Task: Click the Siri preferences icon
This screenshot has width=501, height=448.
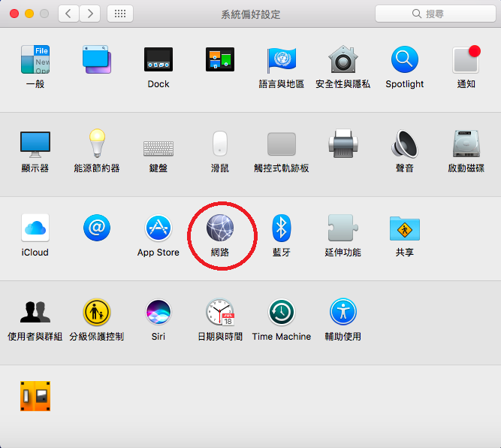Action: pos(158,312)
